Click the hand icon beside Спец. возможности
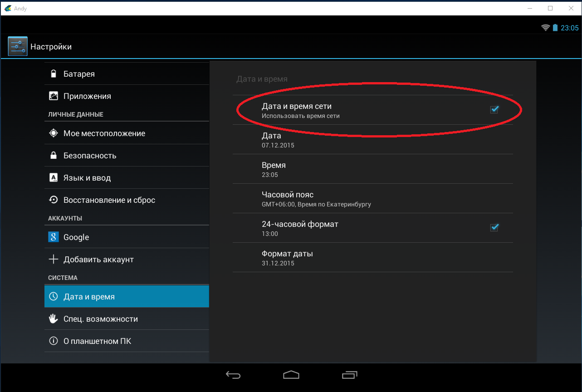This screenshot has height=392, width=582. point(54,318)
